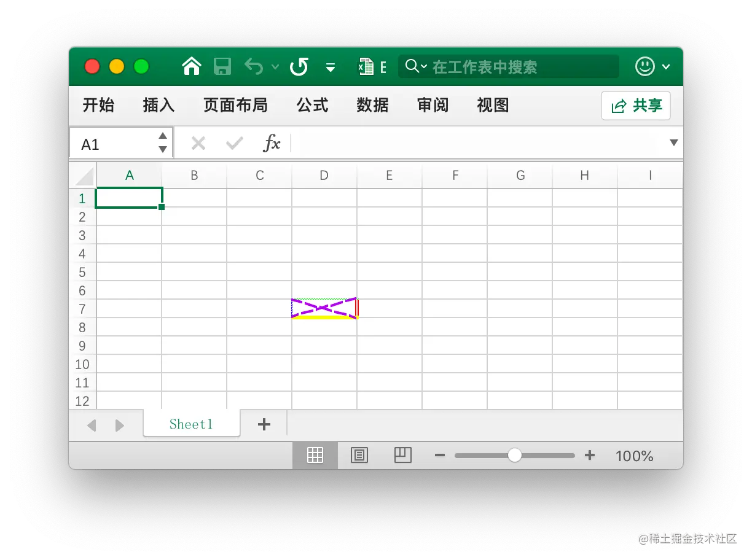Open Page Break Preview view icon

(403, 455)
